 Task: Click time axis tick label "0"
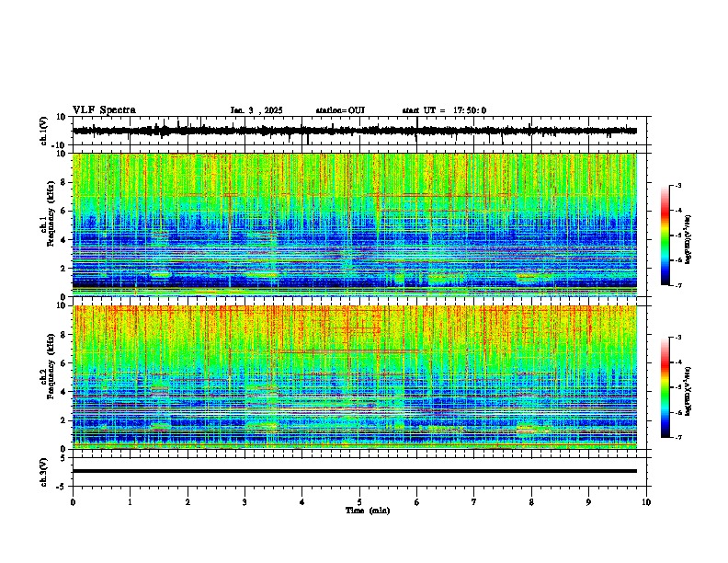(x=73, y=502)
